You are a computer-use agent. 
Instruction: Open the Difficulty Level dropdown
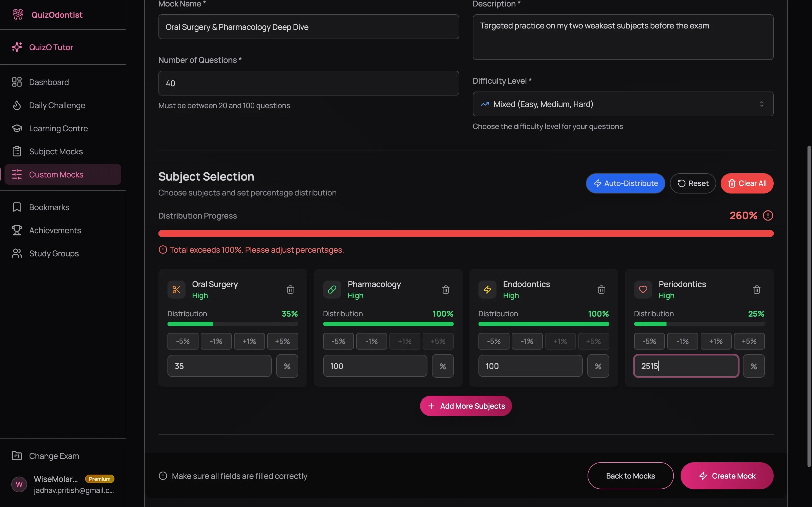point(623,104)
